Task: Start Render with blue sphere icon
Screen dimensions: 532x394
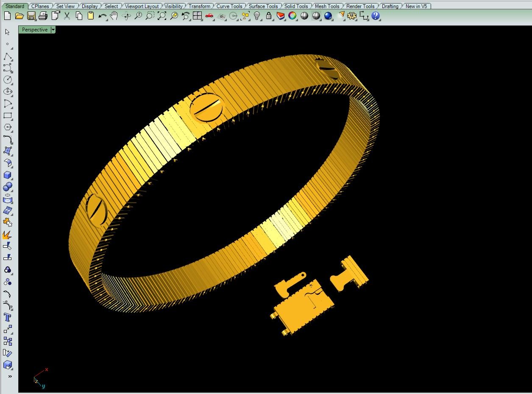Action: click(328, 16)
